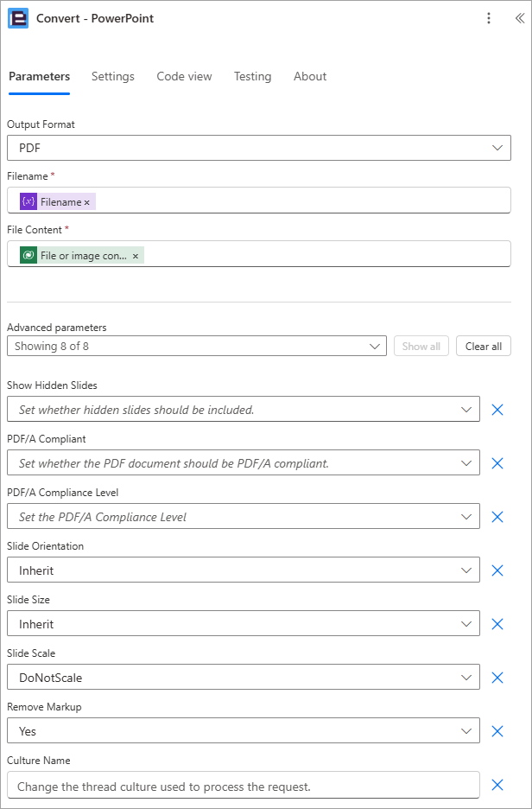532x809 pixels.
Task: Click the Advanced parameters label
Action: coord(57,327)
